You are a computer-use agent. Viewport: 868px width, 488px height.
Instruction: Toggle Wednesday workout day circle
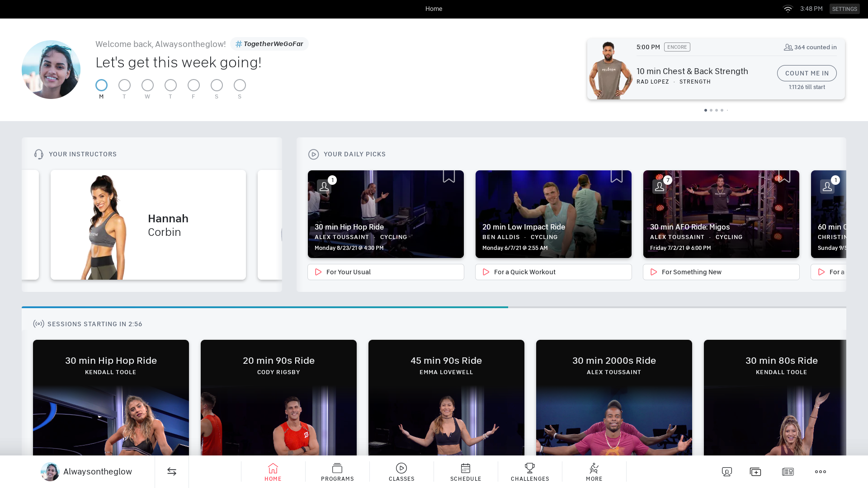point(147,85)
